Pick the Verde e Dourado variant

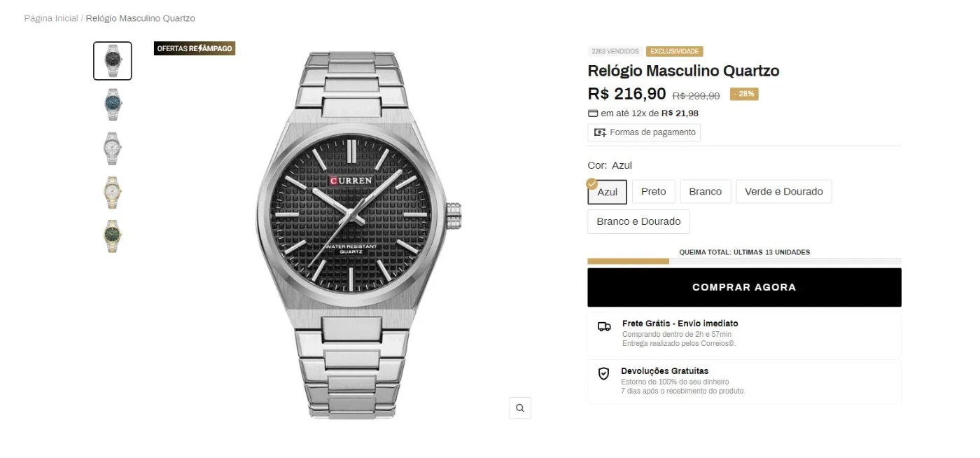[x=783, y=192]
